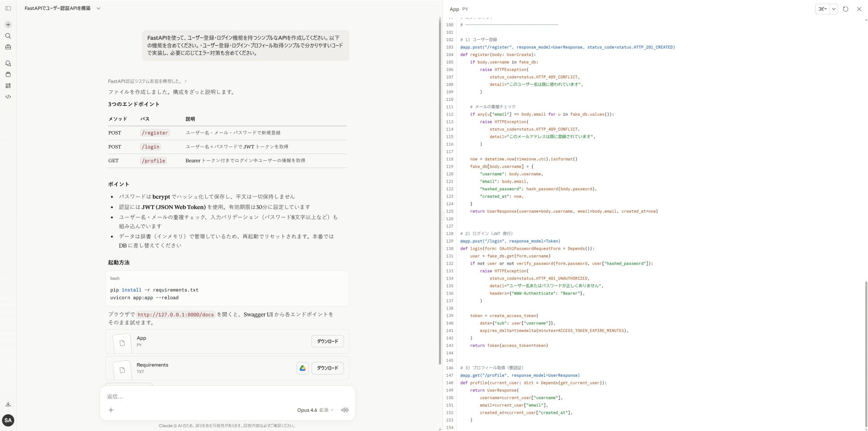Click the download icon at sidebar bottom
The image size is (868, 431).
(8, 404)
